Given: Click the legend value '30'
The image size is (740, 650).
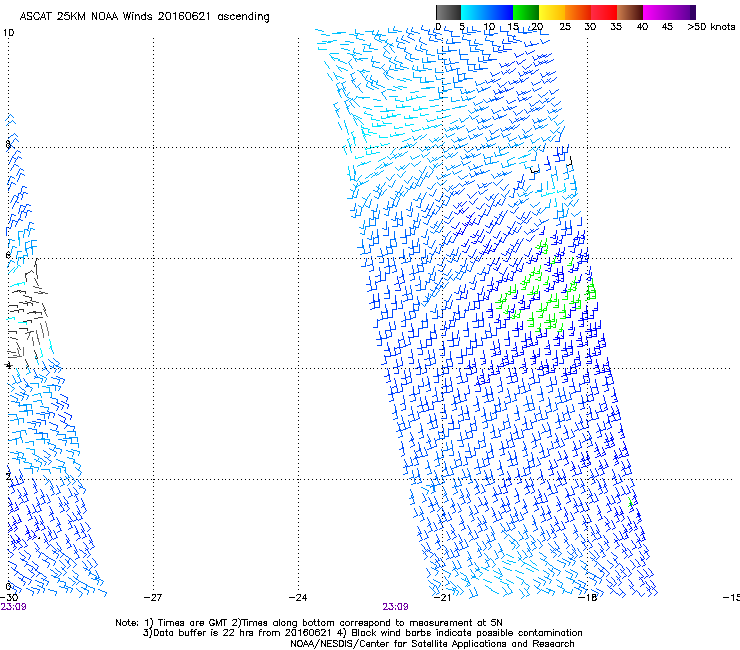Looking at the screenshot, I should pos(590,27).
